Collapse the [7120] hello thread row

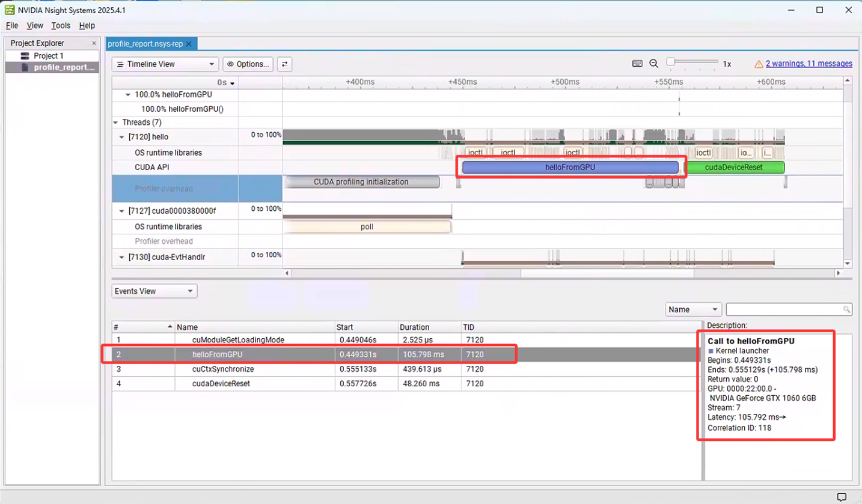123,137
